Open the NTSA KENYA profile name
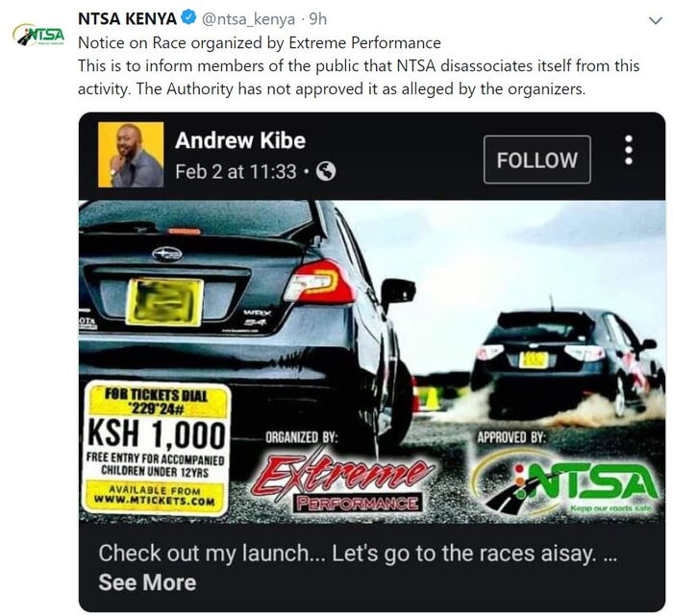673x616 pixels. [127, 19]
